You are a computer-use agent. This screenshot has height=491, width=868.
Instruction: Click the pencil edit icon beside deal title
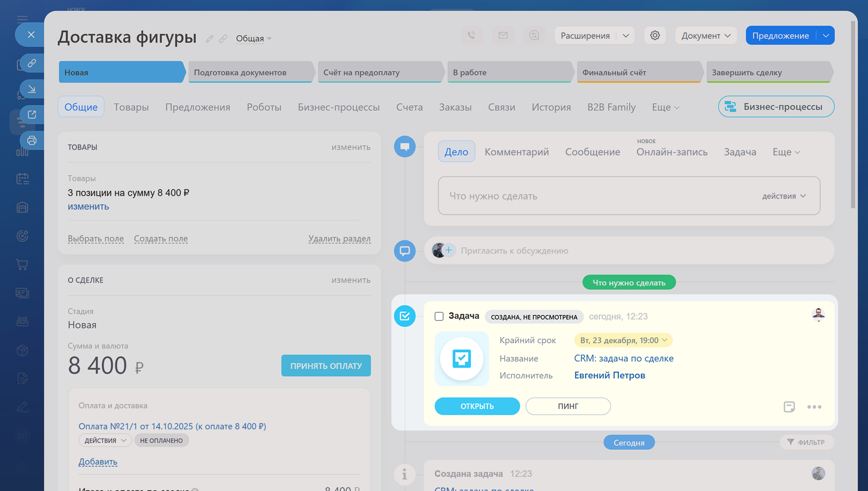[209, 39]
